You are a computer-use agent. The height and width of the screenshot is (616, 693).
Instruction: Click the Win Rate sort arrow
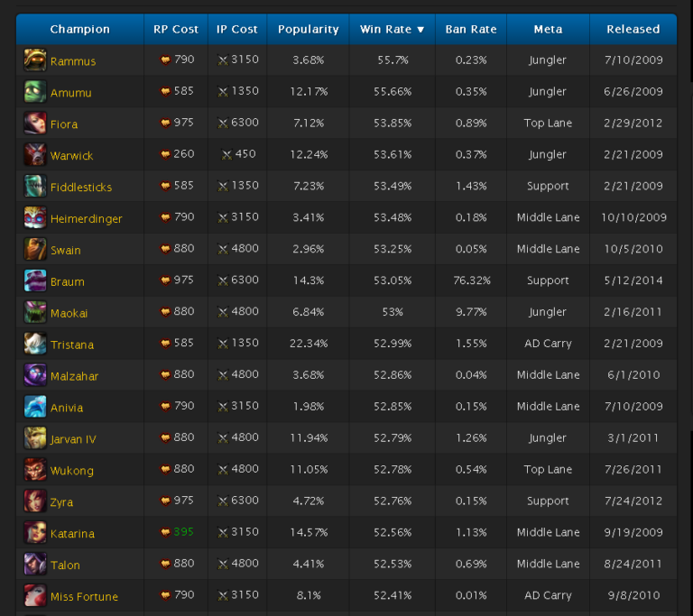(x=420, y=30)
